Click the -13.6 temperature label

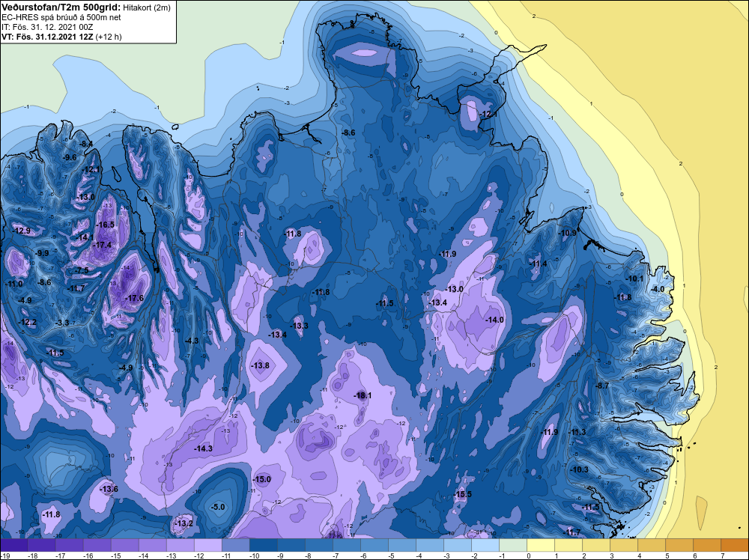(x=109, y=489)
